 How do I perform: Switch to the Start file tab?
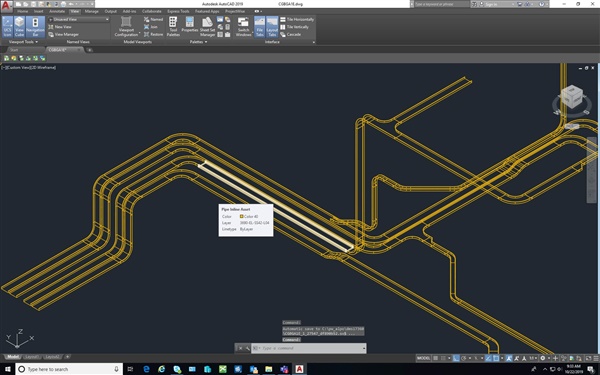point(14,50)
